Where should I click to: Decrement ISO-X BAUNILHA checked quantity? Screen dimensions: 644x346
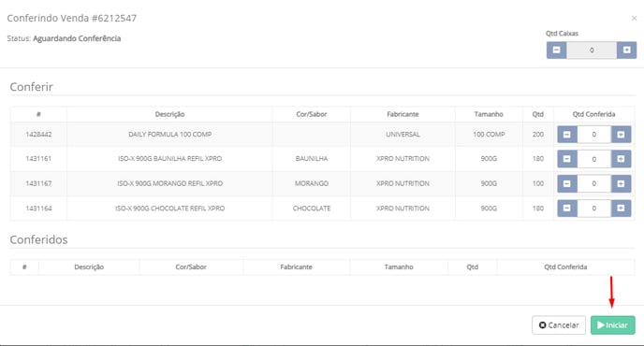tap(567, 159)
